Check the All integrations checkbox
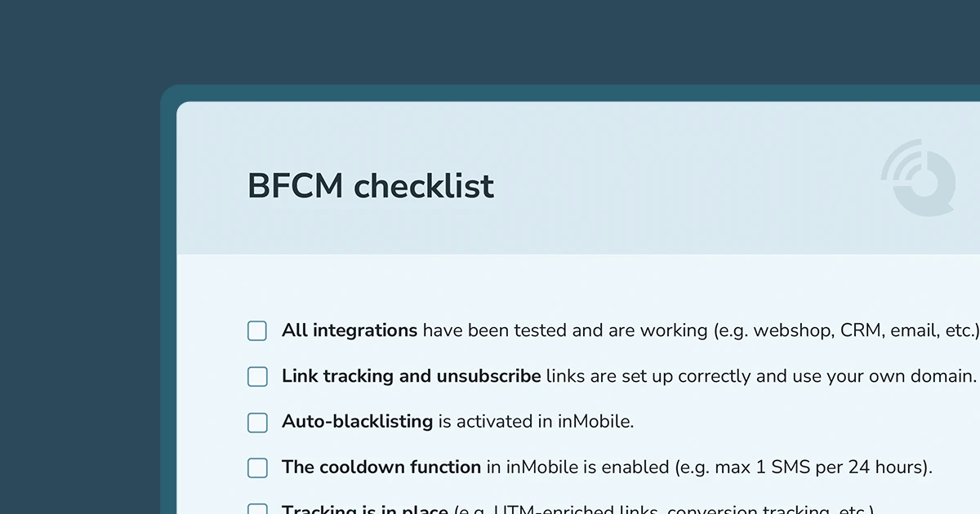The height and width of the screenshot is (514, 980). (x=257, y=330)
